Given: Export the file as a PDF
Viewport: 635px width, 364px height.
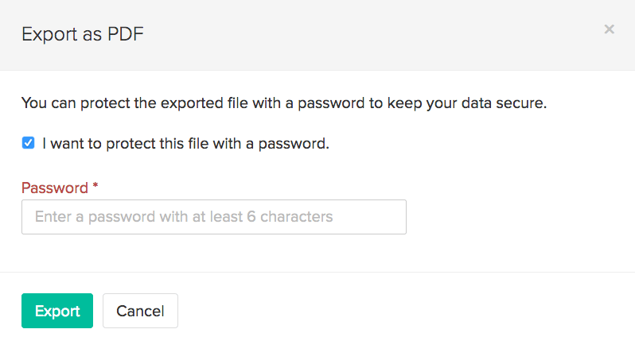Looking at the screenshot, I should (x=57, y=311).
